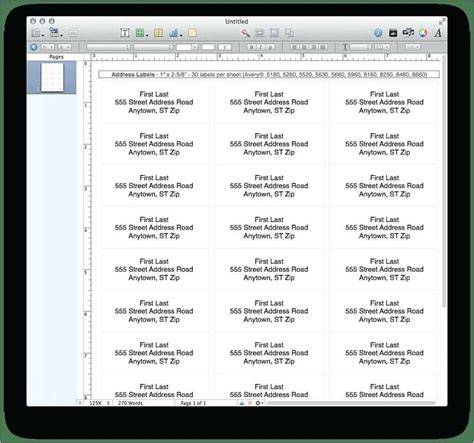Image resolution: width=474 pixels, height=443 pixels.
Task: Open the View dropdown in toolbar
Action: 36,33
